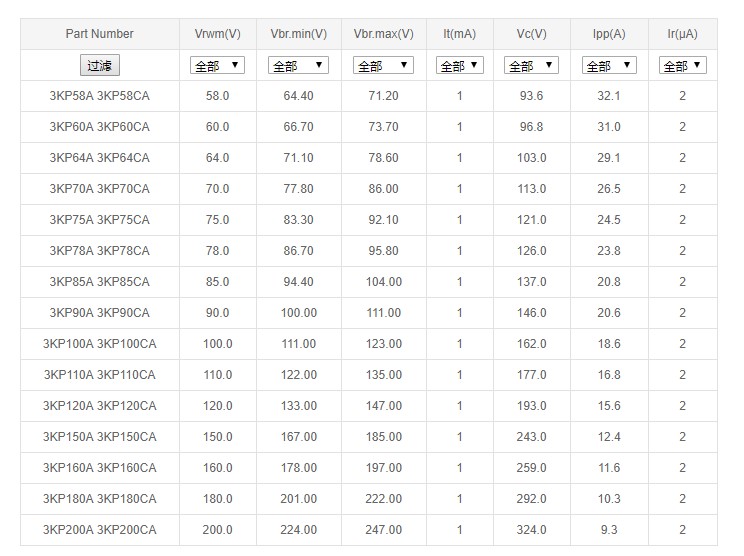Image resolution: width=744 pixels, height=556 pixels.
Task: Click the 3KP120A 3KP120CA part entry
Action: click(x=99, y=406)
